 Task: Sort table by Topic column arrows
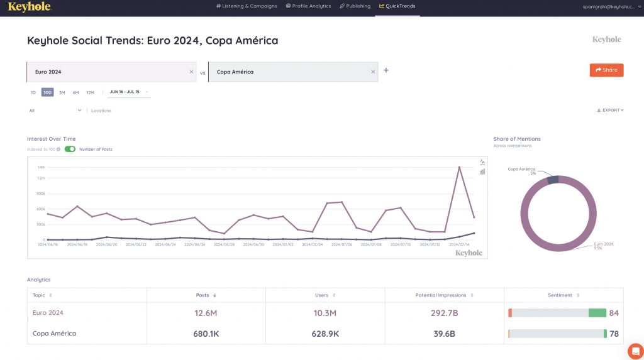pyautogui.click(x=50, y=295)
